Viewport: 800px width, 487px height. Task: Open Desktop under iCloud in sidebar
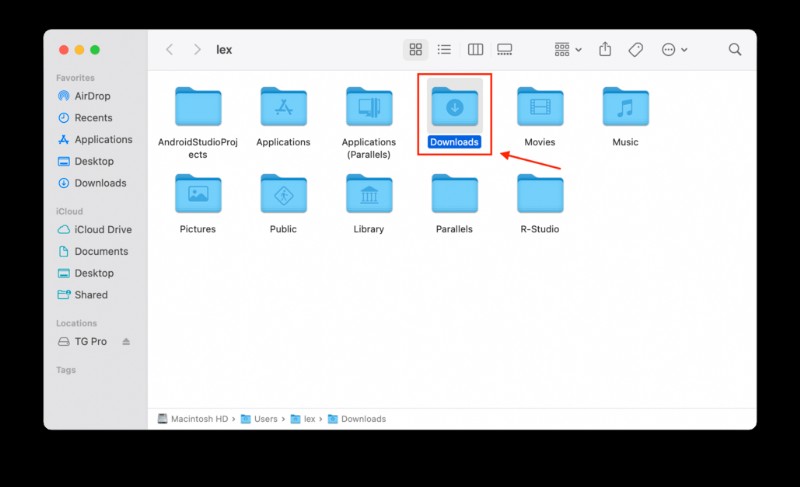coord(85,273)
